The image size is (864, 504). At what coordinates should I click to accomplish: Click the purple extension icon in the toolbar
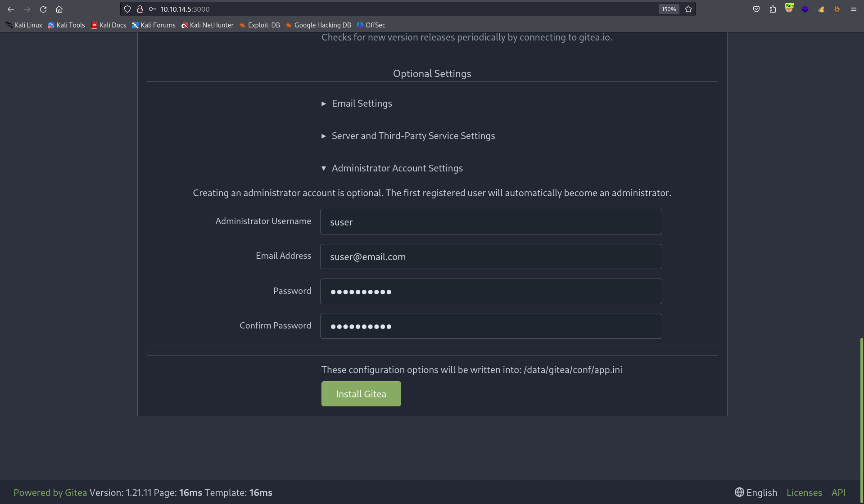click(x=805, y=9)
